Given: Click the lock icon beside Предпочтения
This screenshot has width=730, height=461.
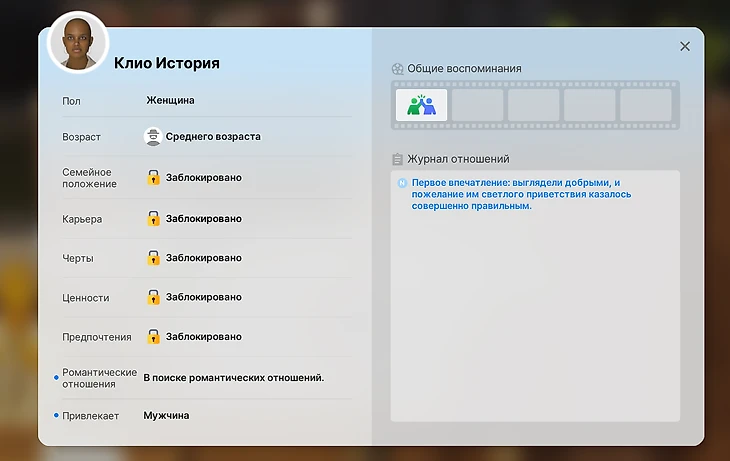Looking at the screenshot, I should 153,337.
